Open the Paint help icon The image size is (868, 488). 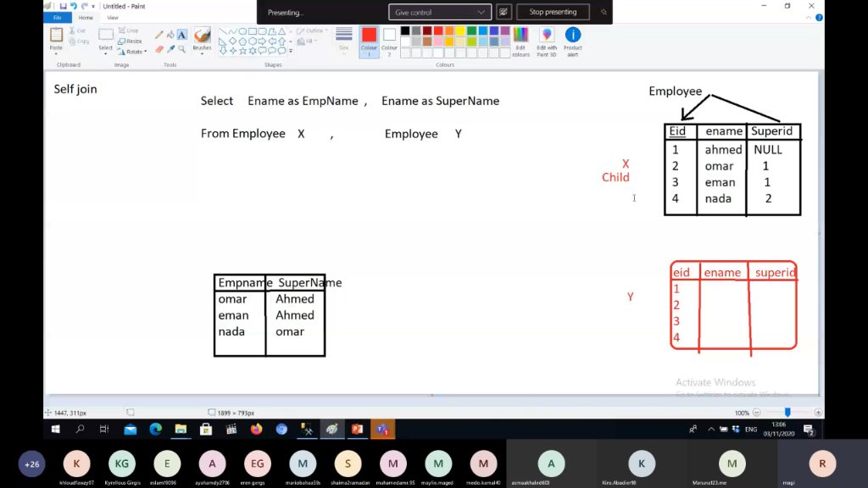(820, 18)
